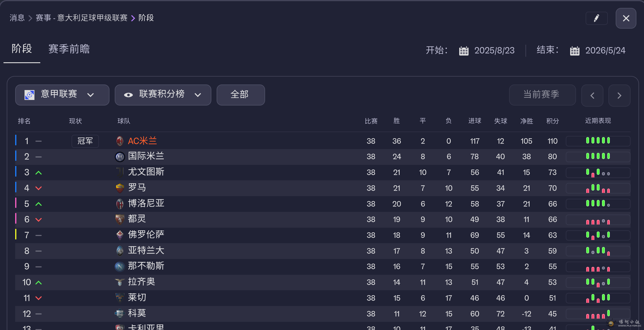Open the start date calendar icon

click(x=464, y=51)
